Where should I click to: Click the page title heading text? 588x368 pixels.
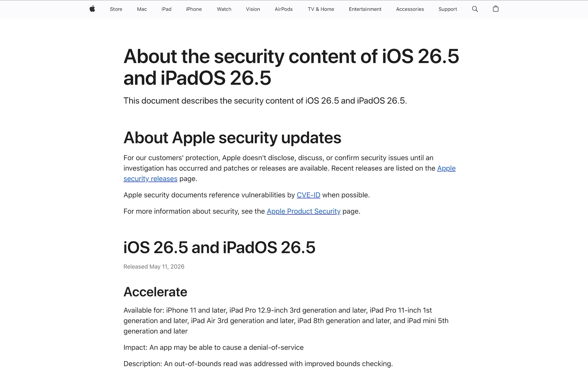291,67
